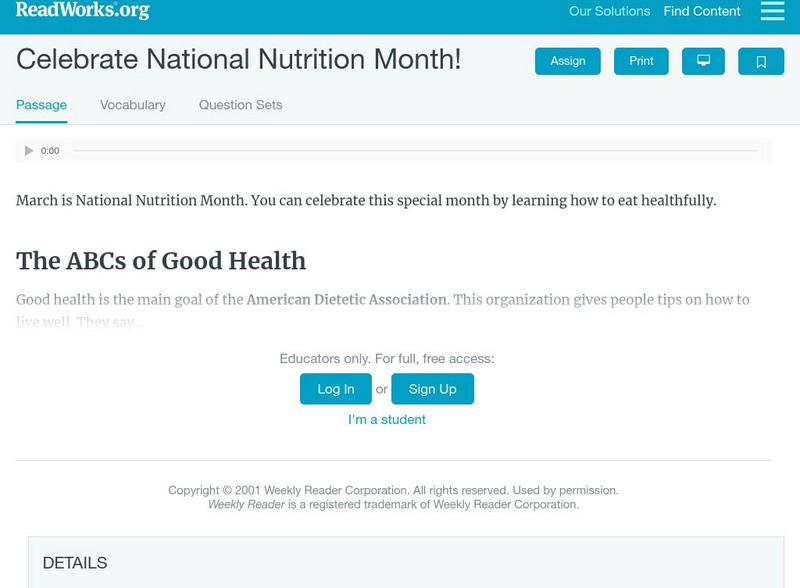Play the passage audio

(x=29, y=151)
